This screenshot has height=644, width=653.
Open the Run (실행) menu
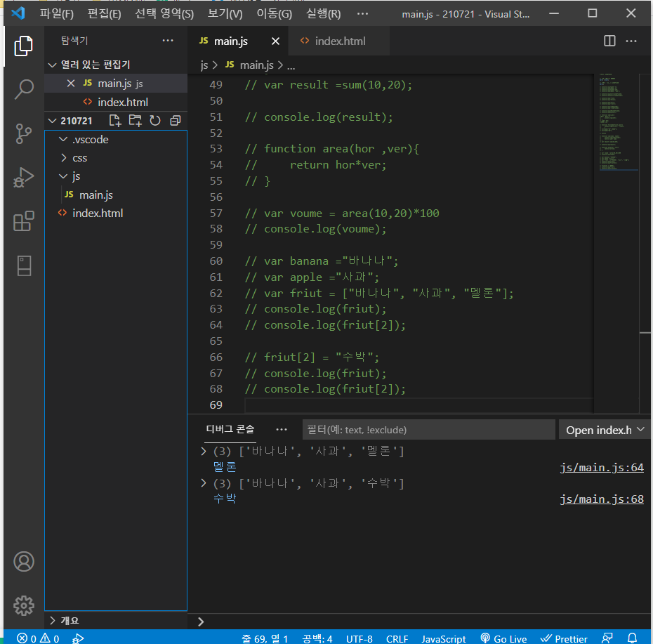pyautogui.click(x=323, y=14)
